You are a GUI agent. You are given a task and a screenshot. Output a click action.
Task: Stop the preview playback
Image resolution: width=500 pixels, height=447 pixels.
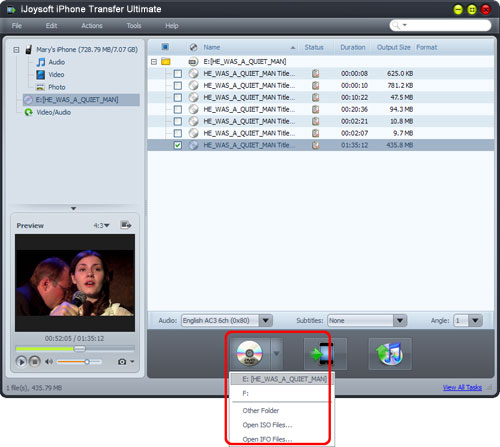pos(34,362)
